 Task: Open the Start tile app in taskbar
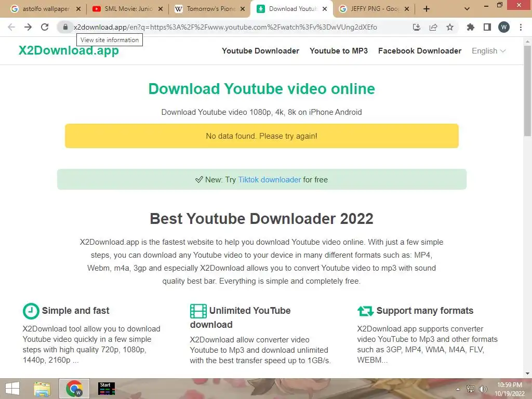(107, 389)
